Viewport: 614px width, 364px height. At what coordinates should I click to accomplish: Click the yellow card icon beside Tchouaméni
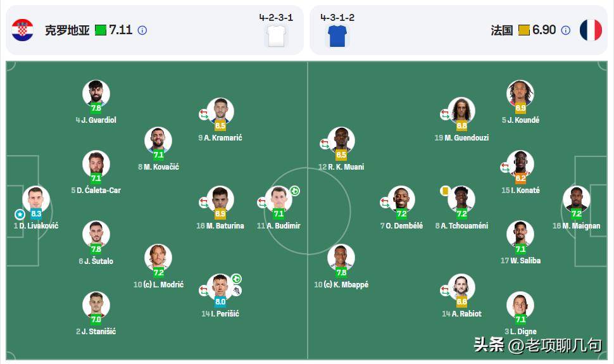pyautogui.click(x=445, y=191)
